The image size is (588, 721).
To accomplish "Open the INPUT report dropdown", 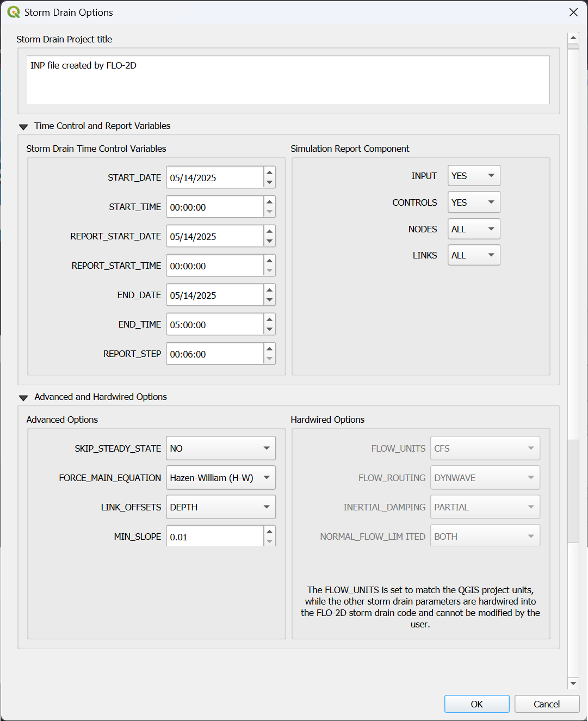I will pyautogui.click(x=473, y=176).
